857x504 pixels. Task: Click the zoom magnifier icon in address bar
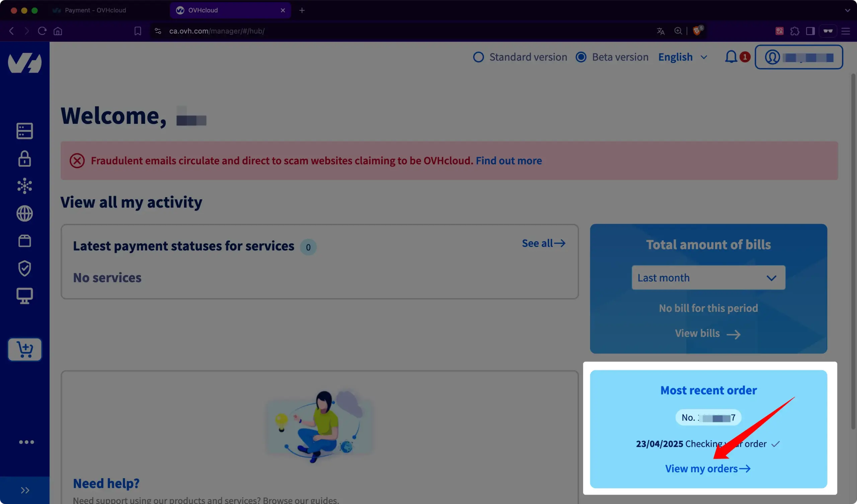click(x=678, y=31)
